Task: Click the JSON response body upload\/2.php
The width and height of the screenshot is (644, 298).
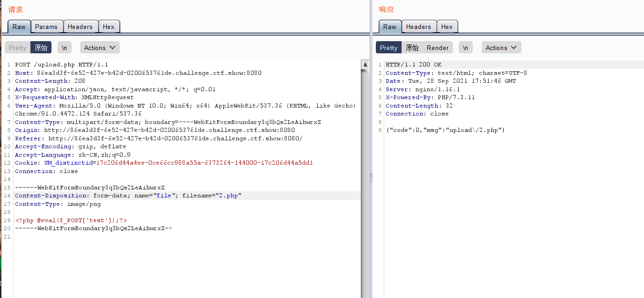Action: click(x=445, y=130)
